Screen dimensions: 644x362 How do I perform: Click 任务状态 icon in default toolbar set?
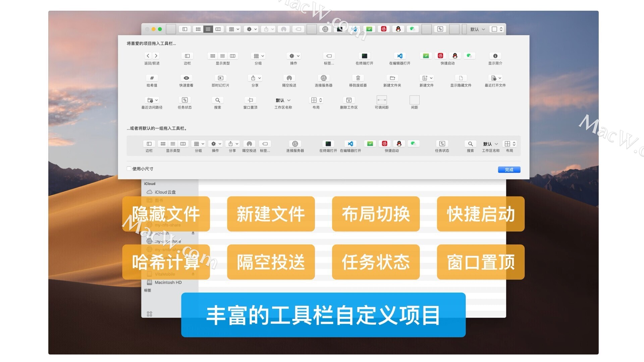point(442,143)
